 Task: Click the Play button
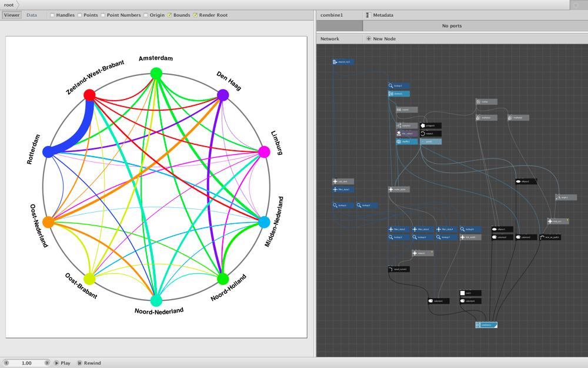[62, 363]
